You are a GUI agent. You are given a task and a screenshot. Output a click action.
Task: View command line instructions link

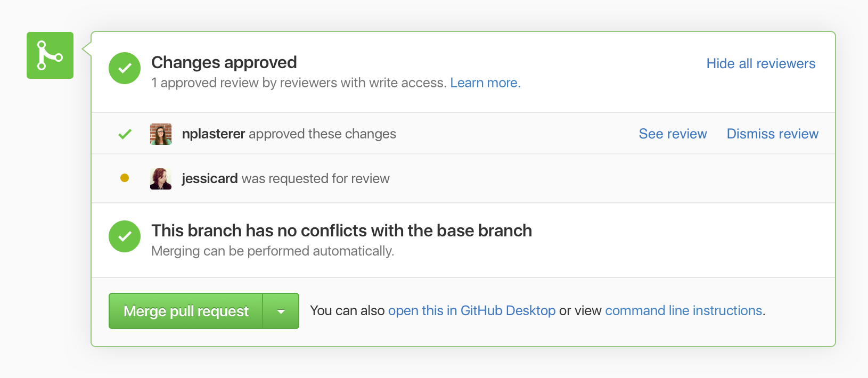(x=683, y=311)
